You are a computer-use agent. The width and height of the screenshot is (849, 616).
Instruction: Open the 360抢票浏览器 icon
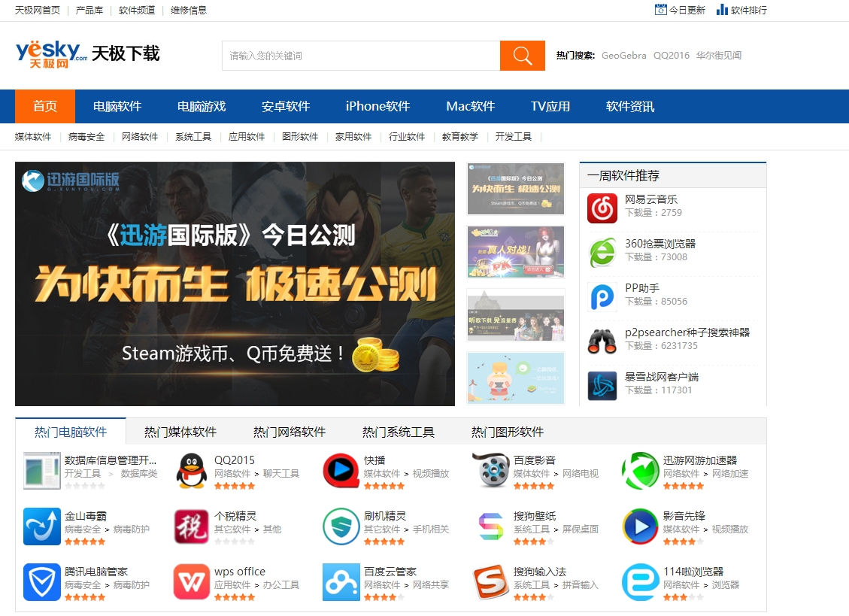pos(602,253)
